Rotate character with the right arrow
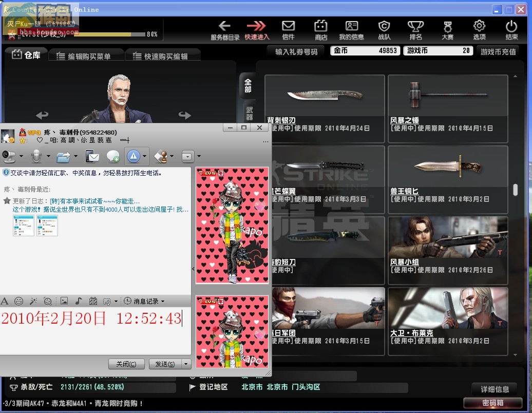This screenshot has height=413, width=532. point(184,115)
